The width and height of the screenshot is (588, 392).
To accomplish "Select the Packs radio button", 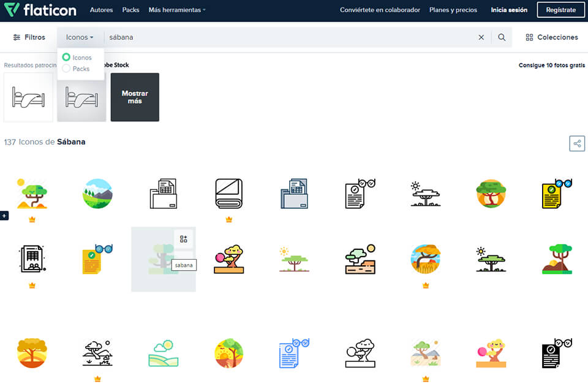I will (x=66, y=69).
